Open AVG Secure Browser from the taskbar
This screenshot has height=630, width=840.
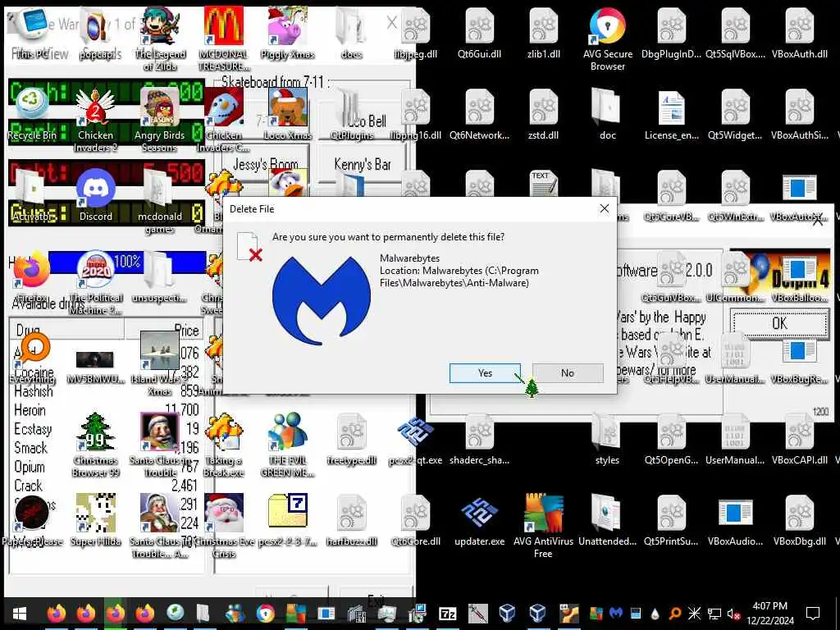(x=265, y=614)
